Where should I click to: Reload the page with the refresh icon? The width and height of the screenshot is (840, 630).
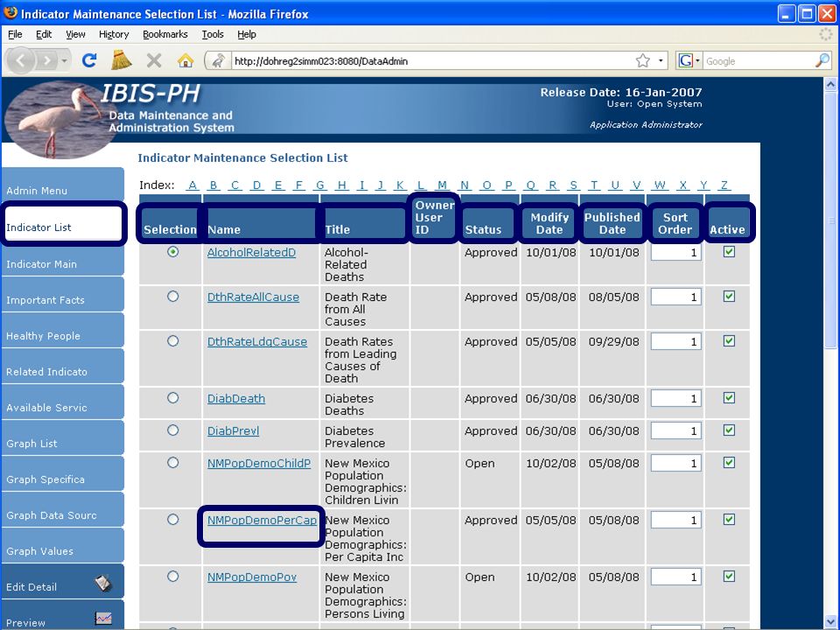coord(89,60)
